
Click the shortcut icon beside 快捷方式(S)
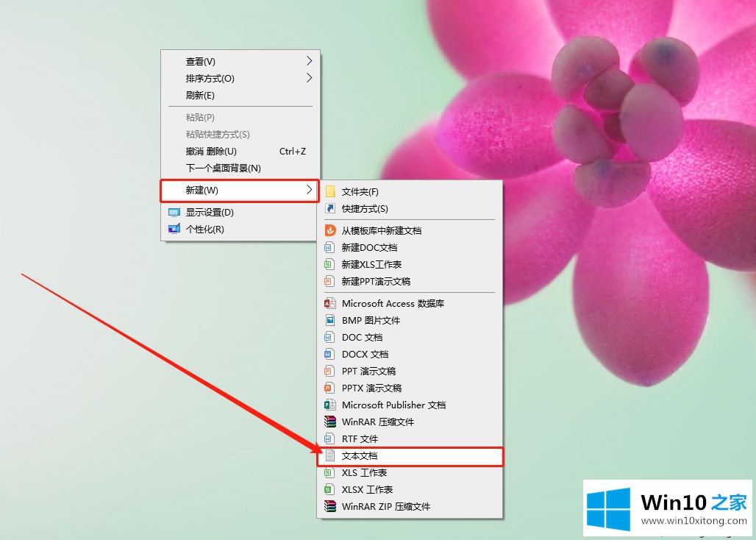(330, 208)
